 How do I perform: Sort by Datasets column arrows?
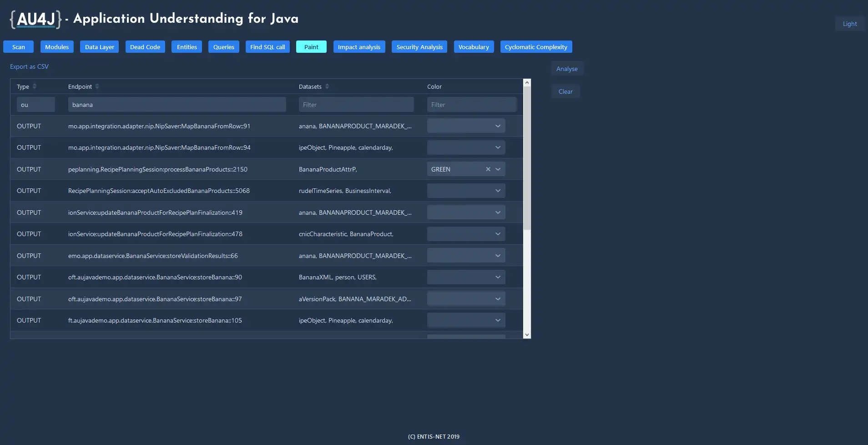(x=327, y=86)
